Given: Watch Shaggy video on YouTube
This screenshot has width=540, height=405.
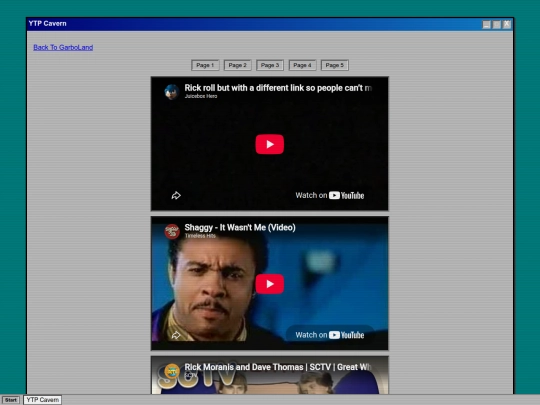Looking at the screenshot, I should 330,335.
